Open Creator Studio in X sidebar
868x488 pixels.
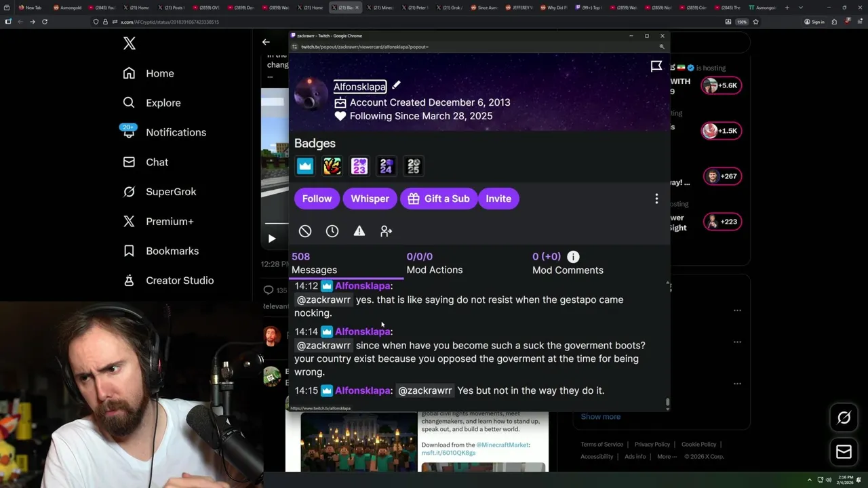coord(168,281)
